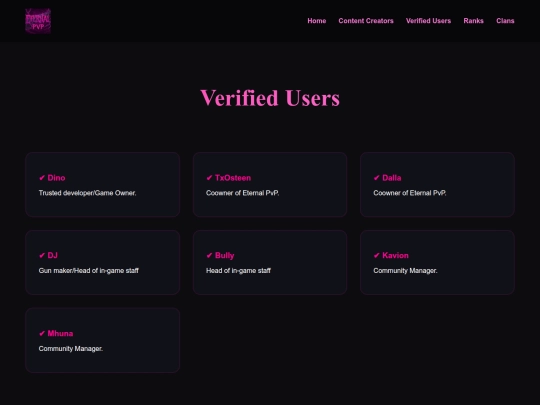Click the 'Verified Users' page heading
540x405 pixels.
tap(270, 98)
